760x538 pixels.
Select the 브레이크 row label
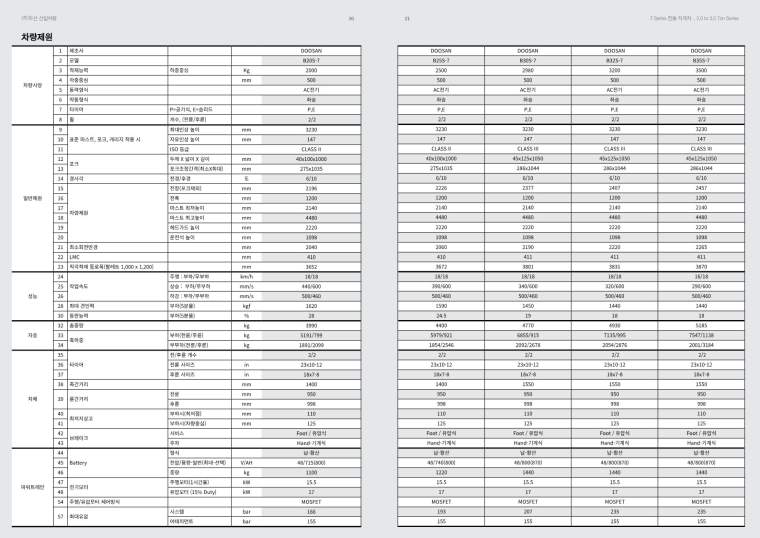80,437
